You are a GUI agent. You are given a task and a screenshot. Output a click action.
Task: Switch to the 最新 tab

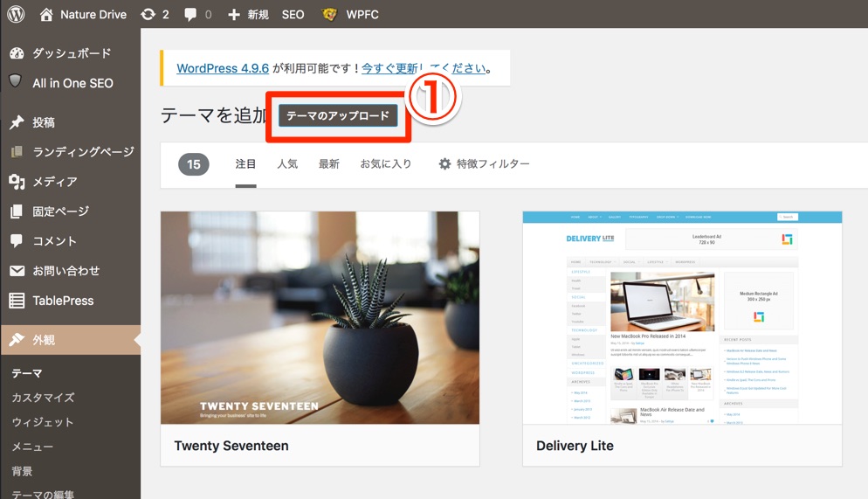click(x=329, y=164)
